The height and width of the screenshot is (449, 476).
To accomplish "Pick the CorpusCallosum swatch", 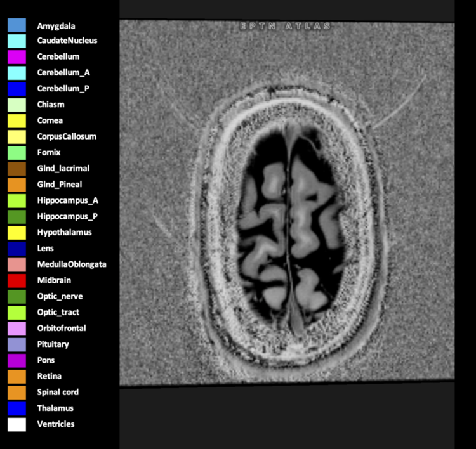I will tap(17, 137).
